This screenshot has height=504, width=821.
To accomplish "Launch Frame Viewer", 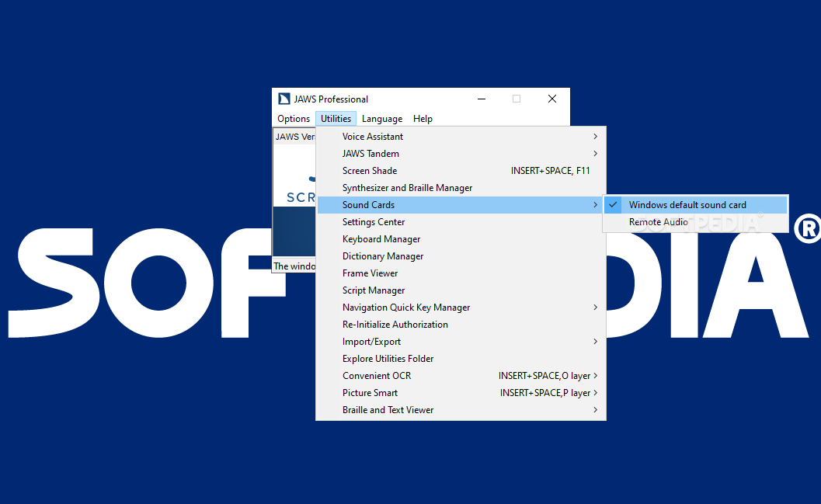I will pyautogui.click(x=461, y=273).
